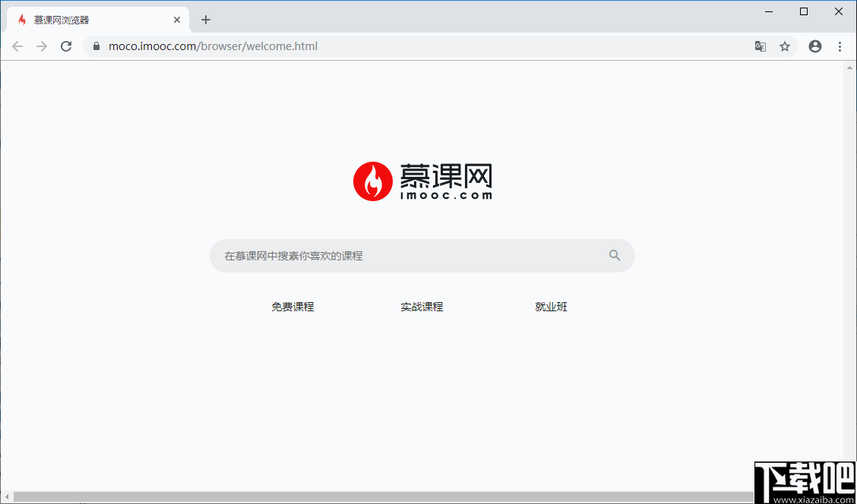Viewport: 857px width, 504px height.
Task: Open the 实战课程 link
Action: coord(422,306)
